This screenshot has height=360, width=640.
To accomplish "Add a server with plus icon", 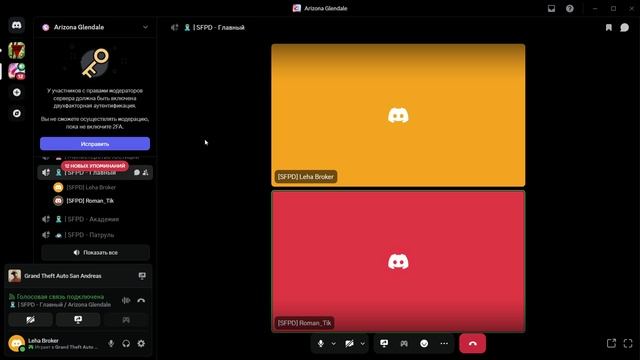I will tap(17, 93).
